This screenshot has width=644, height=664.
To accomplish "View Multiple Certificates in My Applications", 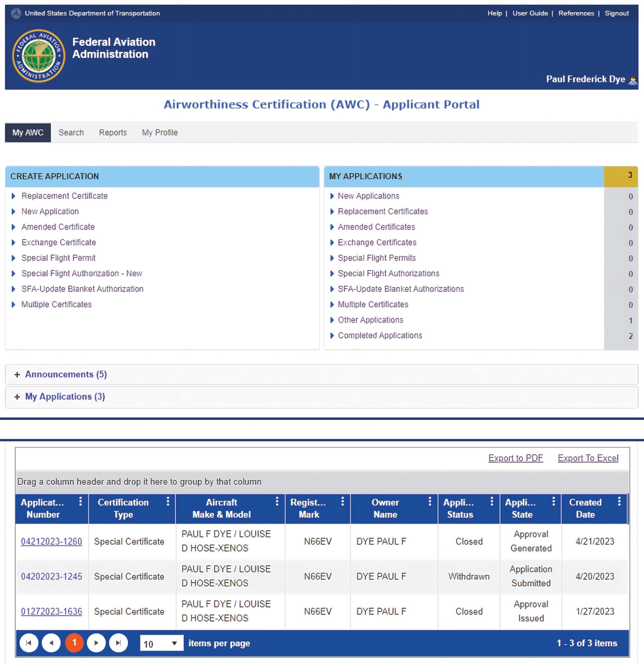I will click(373, 304).
